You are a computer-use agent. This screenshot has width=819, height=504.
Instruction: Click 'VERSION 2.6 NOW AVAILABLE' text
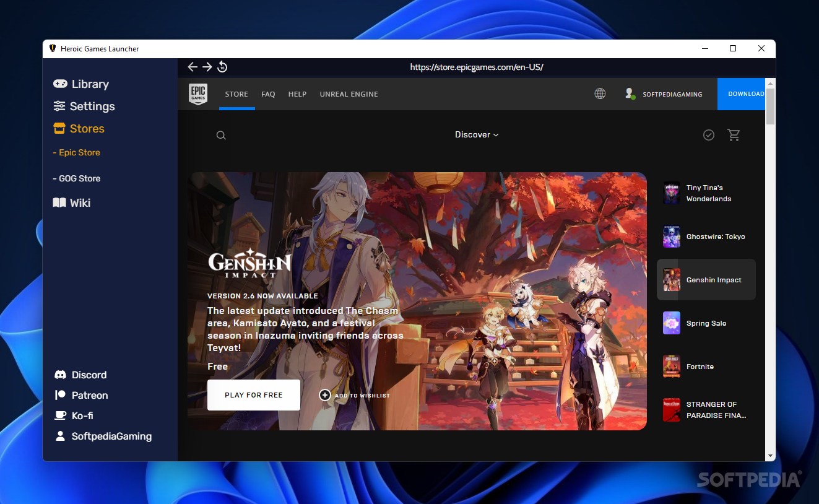point(262,296)
